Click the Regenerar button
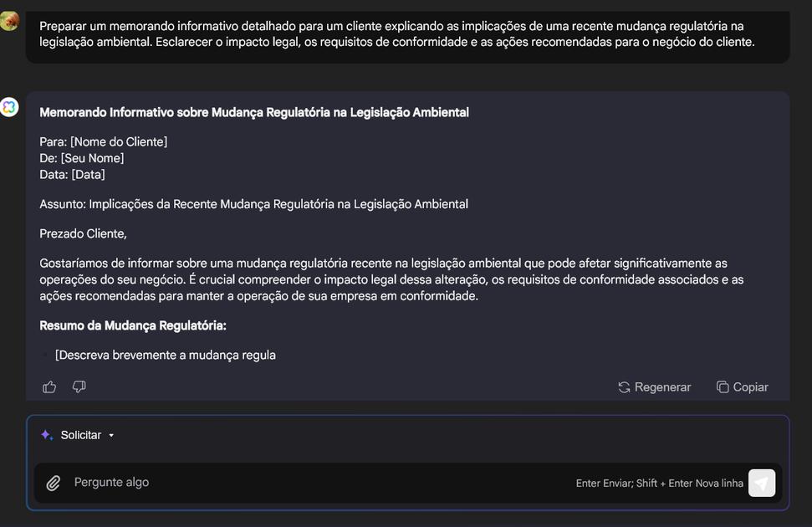The width and height of the screenshot is (812, 527). tap(655, 387)
